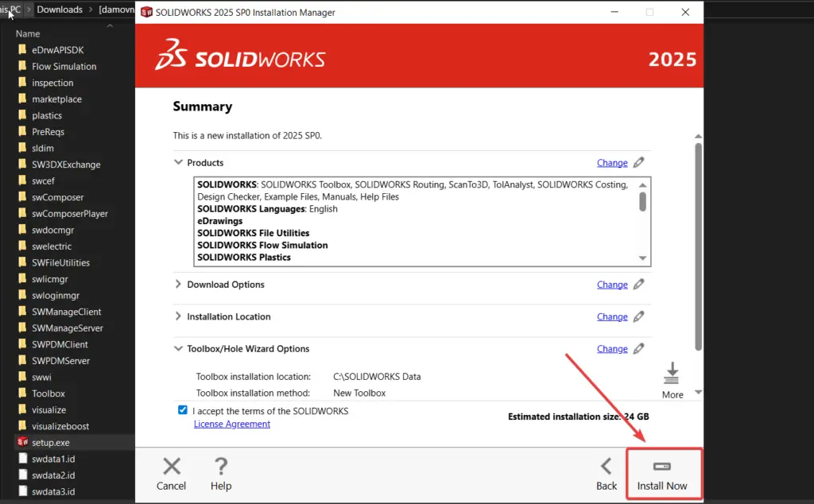
Task: Click Change link for Installation Location
Action: 612,317
